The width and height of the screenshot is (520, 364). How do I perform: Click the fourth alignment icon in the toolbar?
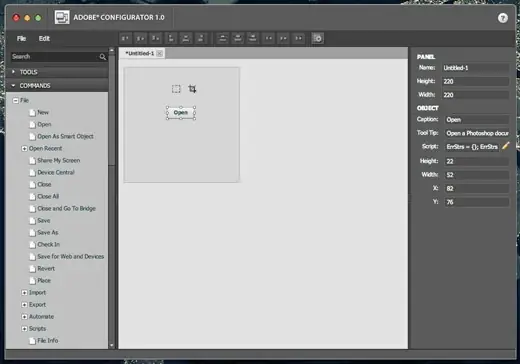click(171, 38)
